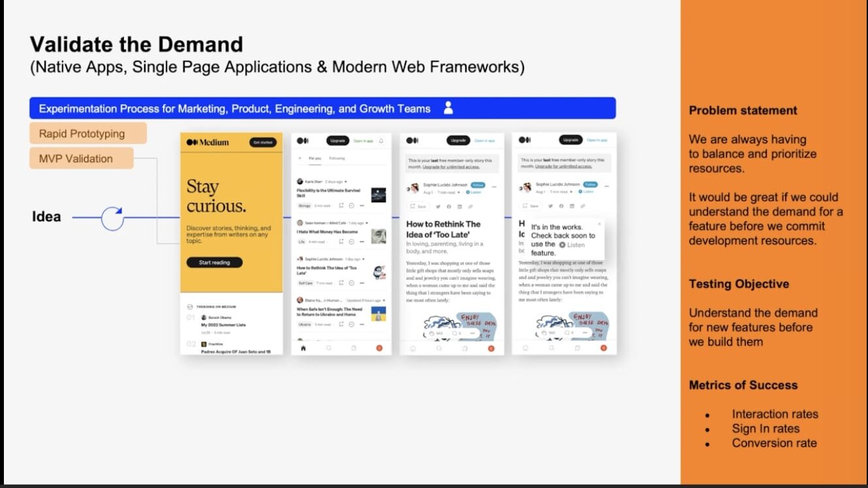868x488 pixels.
Task: Click the Twitter share icon in third screen
Action: pos(438,206)
